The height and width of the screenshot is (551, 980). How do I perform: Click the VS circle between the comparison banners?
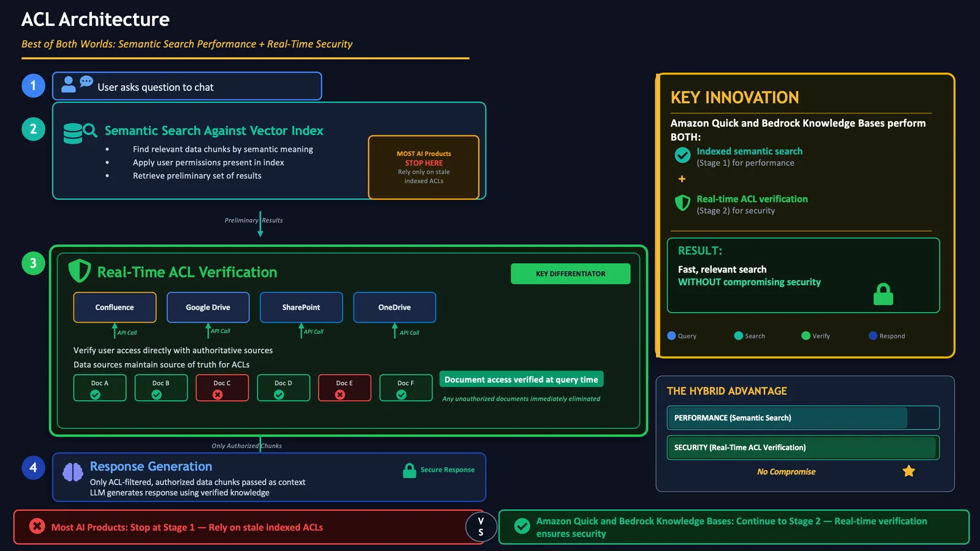tap(481, 527)
